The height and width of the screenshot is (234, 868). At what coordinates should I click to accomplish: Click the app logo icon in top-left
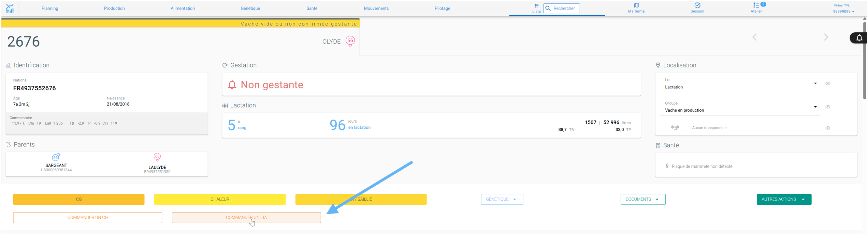(10, 8)
